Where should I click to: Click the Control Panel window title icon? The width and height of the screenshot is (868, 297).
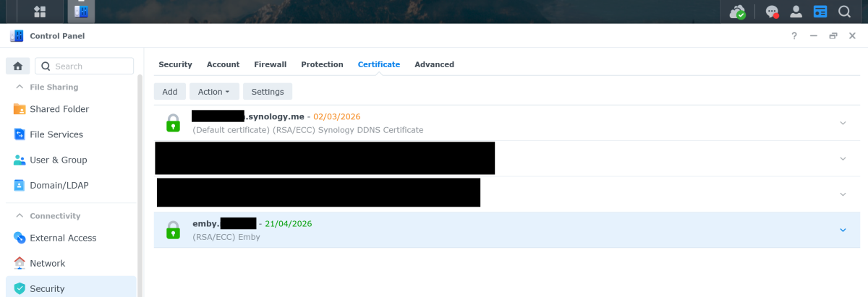(x=17, y=35)
